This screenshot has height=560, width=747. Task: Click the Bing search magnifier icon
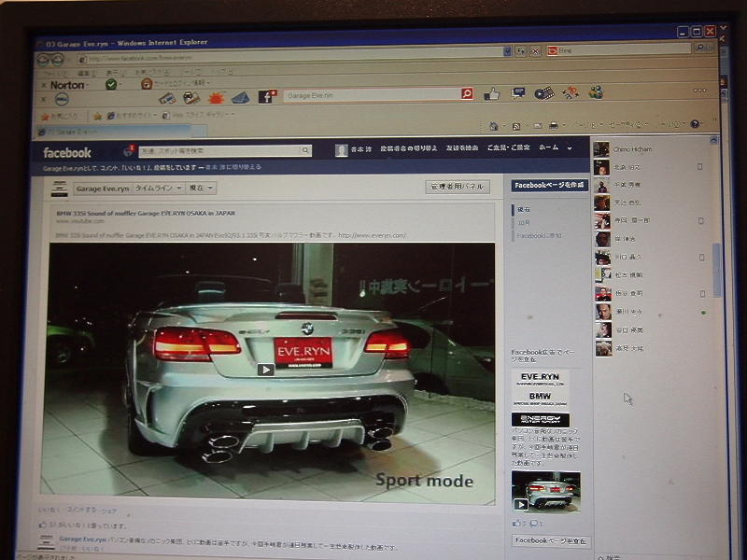[699, 48]
